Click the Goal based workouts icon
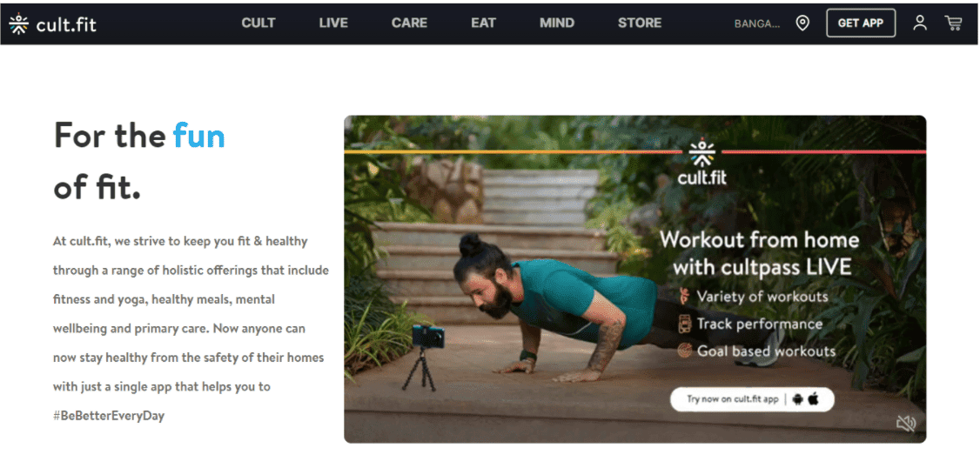980x468 pixels. (685, 351)
